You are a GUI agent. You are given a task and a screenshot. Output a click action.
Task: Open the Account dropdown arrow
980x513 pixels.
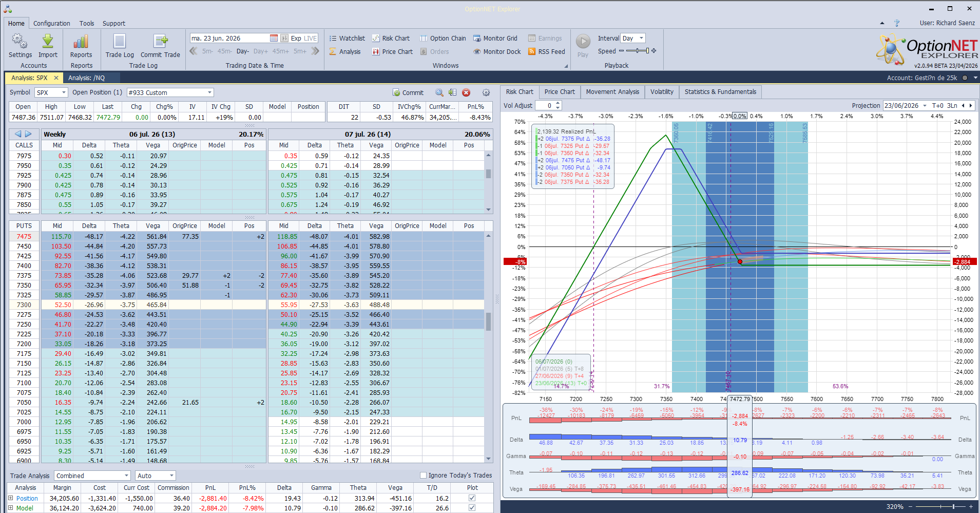click(x=975, y=78)
